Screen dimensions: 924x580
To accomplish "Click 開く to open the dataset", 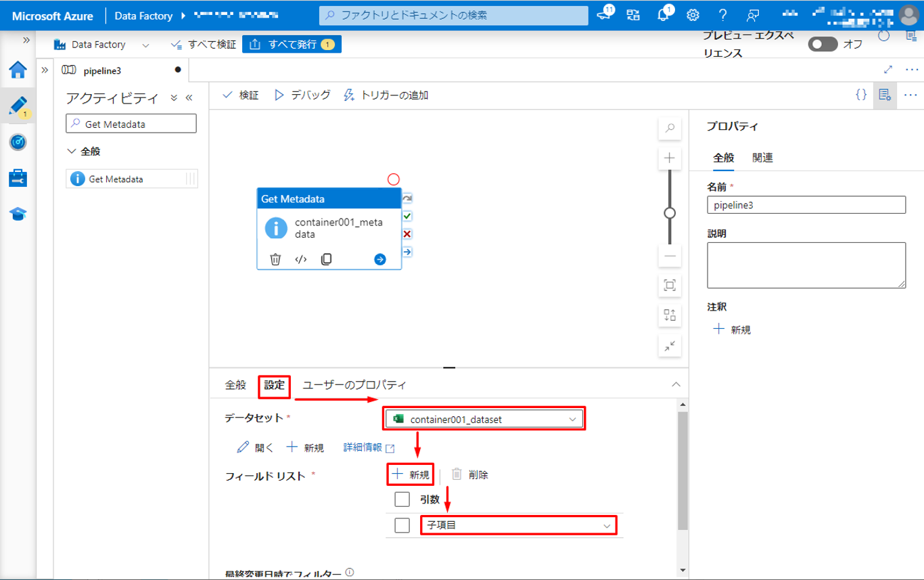I will 256,447.
